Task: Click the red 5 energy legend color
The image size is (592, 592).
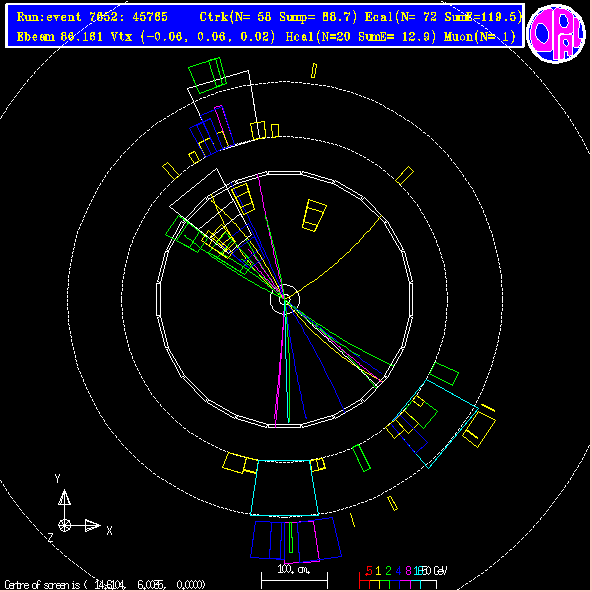Action: click(369, 570)
